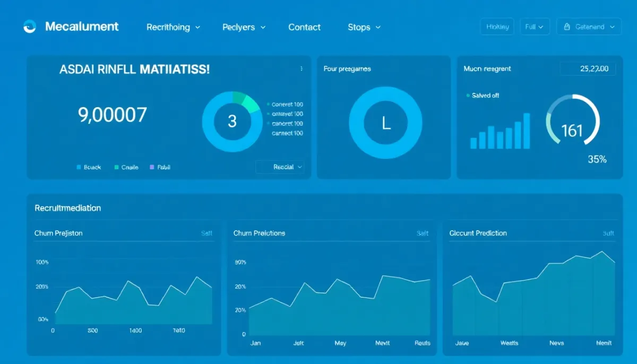Toggle the Bcack legend item

click(89, 167)
